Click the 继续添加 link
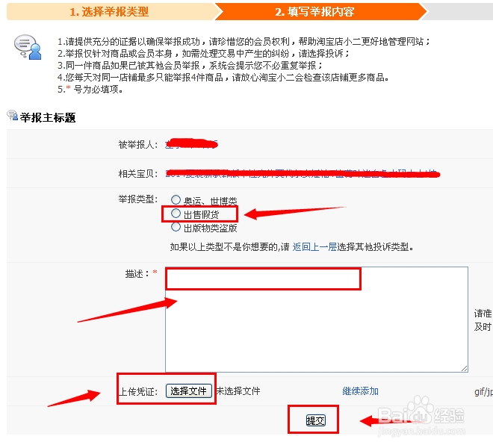The height and width of the screenshot is (448, 493). pyautogui.click(x=360, y=391)
